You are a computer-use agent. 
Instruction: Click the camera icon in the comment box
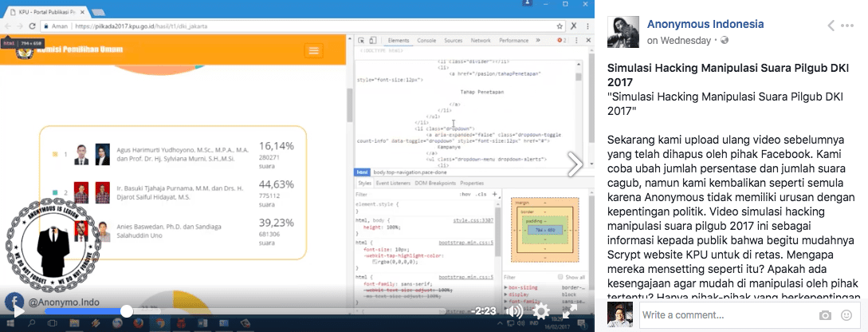coord(826,315)
